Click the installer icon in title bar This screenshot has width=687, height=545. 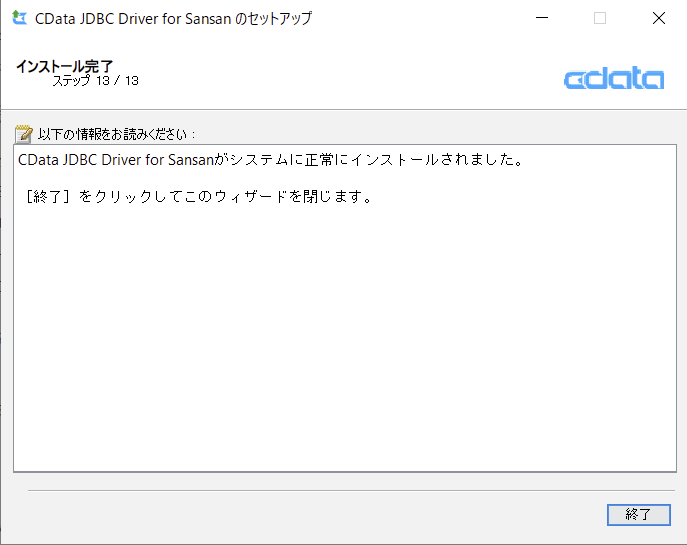pyautogui.click(x=19, y=18)
